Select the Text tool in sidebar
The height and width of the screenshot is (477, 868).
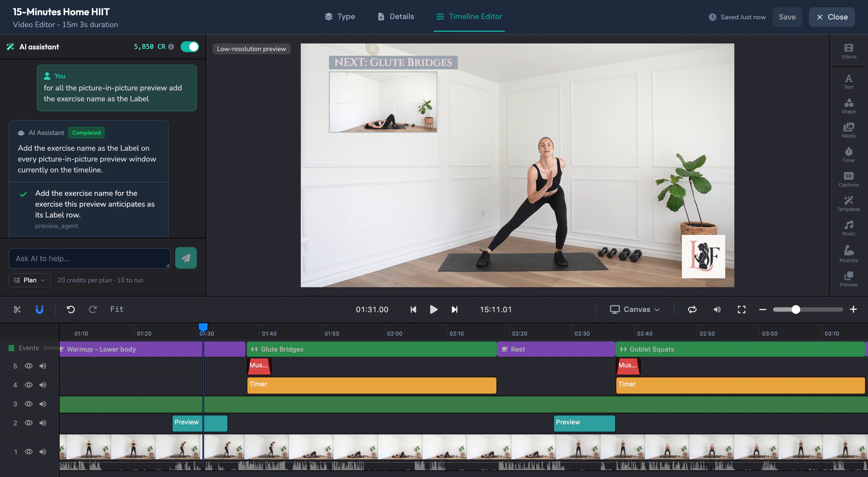pos(848,82)
